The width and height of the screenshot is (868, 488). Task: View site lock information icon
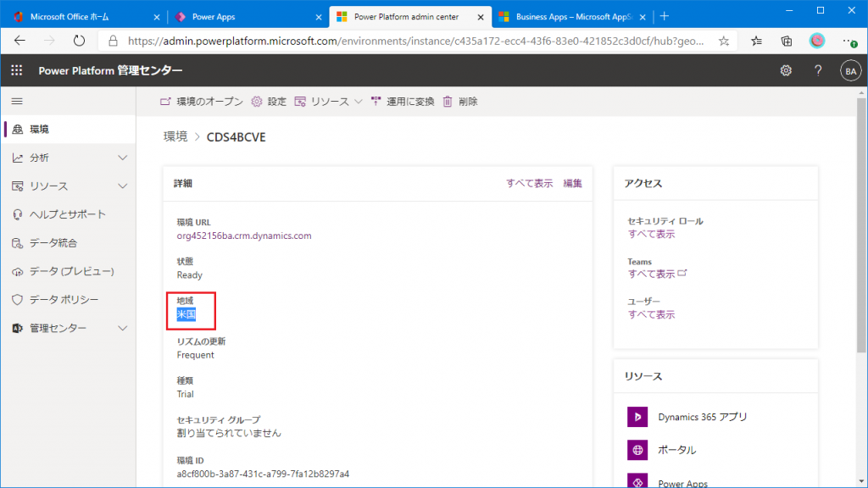113,41
